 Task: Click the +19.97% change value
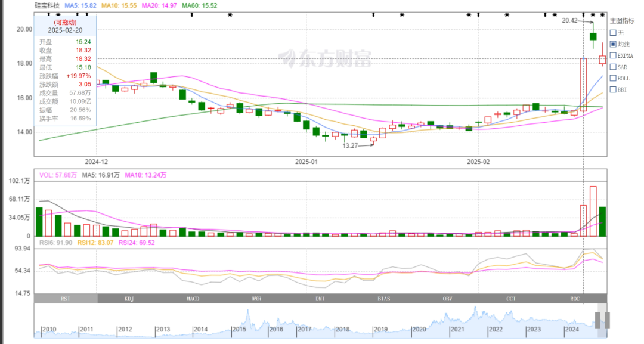(79, 76)
